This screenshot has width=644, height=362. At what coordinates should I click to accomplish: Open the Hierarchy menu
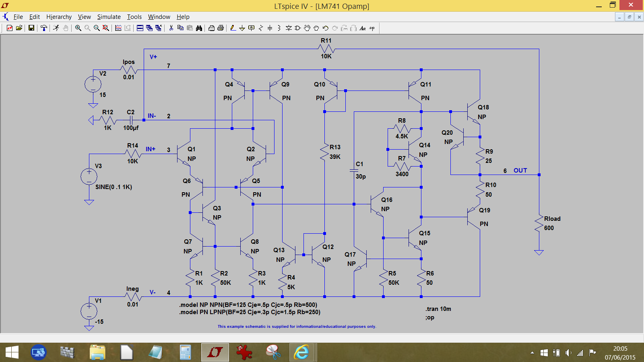click(59, 17)
